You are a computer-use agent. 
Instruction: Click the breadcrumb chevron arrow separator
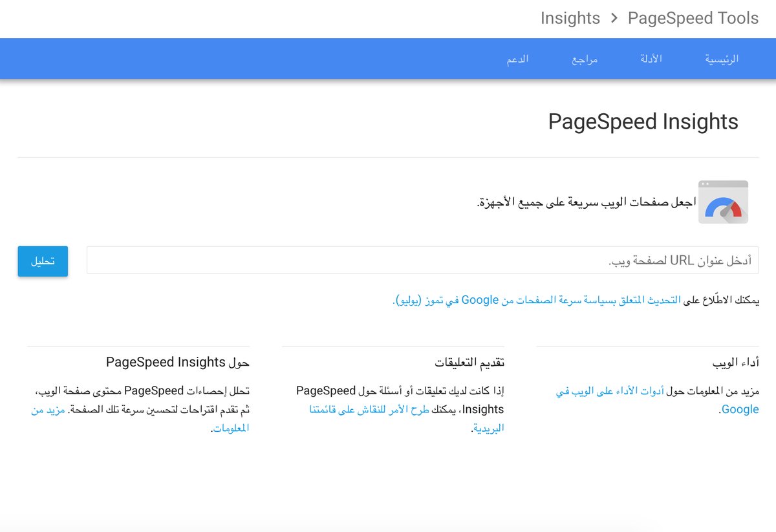click(614, 18)
